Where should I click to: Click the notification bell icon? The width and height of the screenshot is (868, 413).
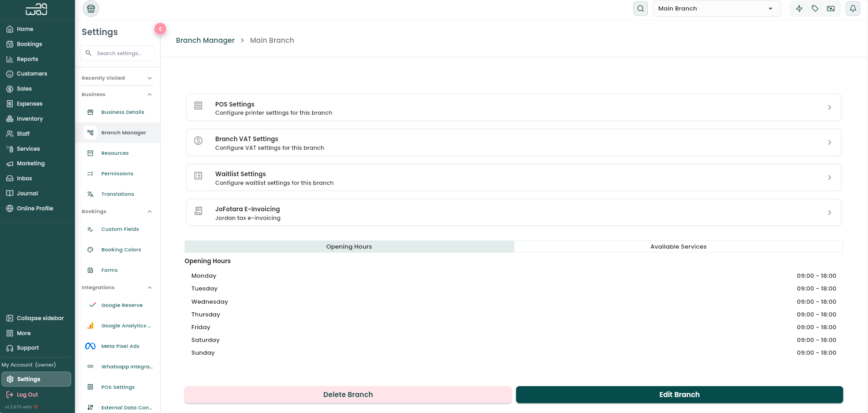click(853, 9)
